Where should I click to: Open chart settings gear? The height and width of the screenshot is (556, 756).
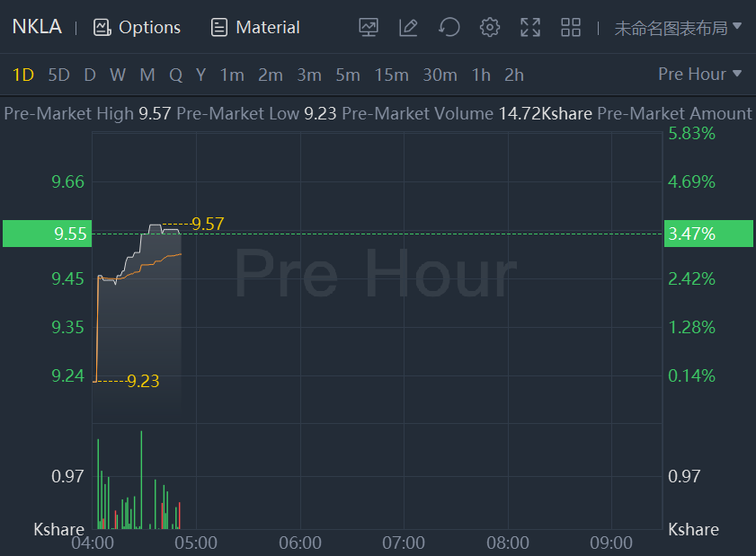[x=489, y=27]
